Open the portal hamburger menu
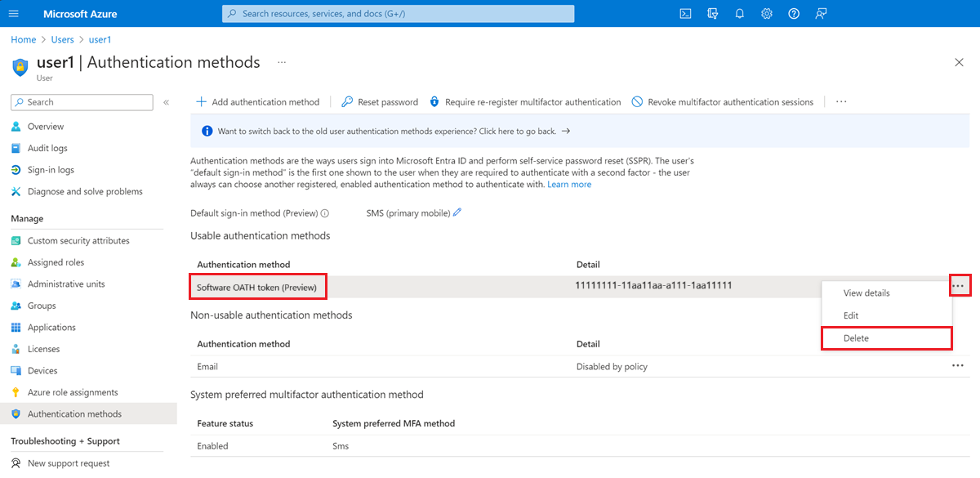 tap(13, 13)
